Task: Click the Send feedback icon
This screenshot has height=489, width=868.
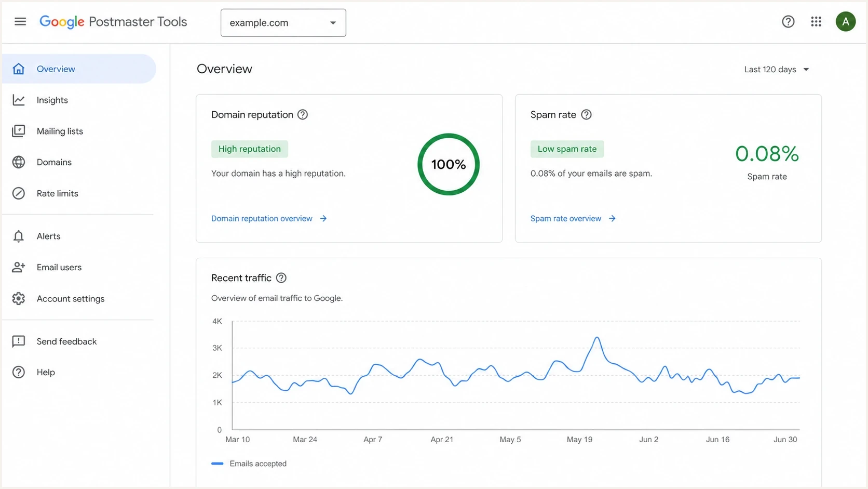Action: tap(19, 341)
